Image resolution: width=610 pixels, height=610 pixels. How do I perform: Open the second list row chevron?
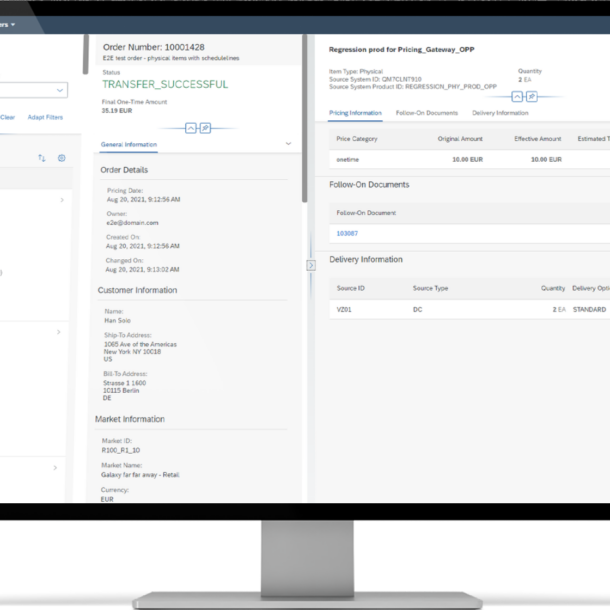point(59,332)
